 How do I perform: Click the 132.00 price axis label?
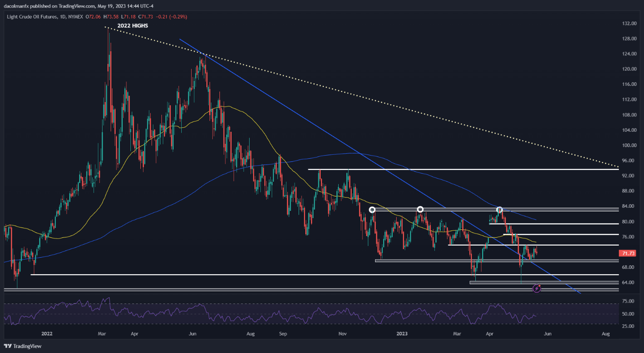pyautogui.click(x=630, y=23)
